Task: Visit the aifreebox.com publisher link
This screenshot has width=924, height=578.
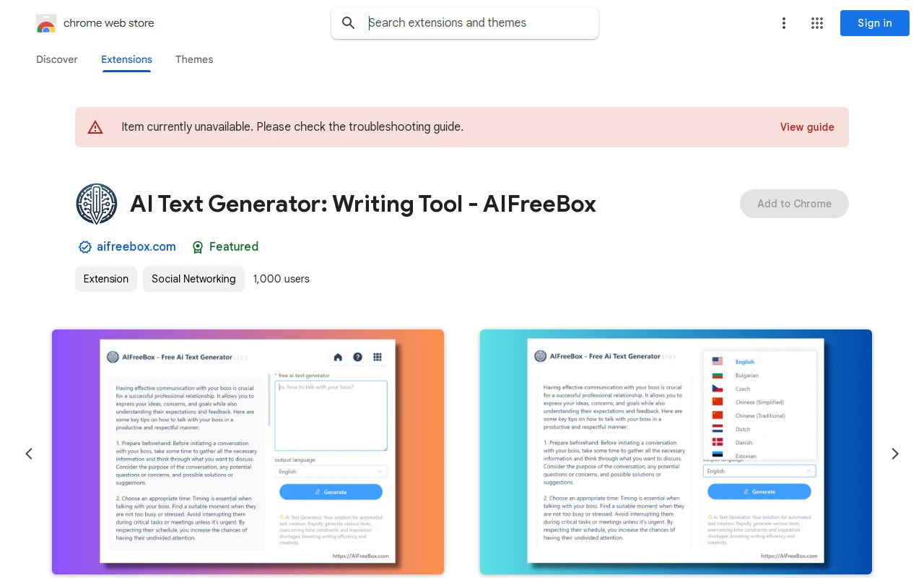Action: [x=136, y=247]
